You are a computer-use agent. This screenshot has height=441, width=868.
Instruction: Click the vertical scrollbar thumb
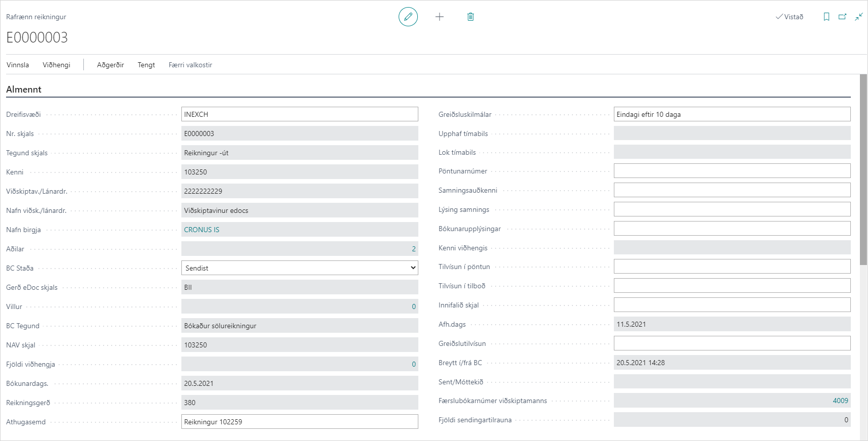coord(863,169)
